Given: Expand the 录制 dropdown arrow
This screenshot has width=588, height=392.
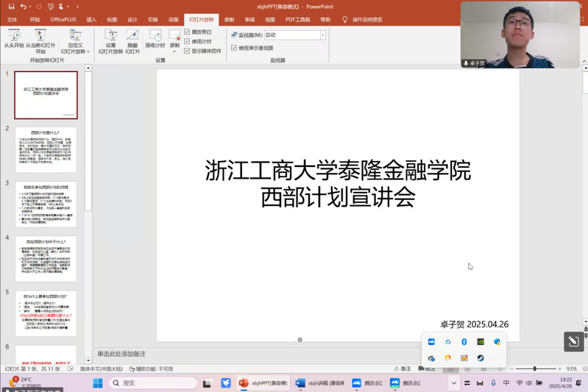Looking at the screenshot, I should [x=174, y=51].
